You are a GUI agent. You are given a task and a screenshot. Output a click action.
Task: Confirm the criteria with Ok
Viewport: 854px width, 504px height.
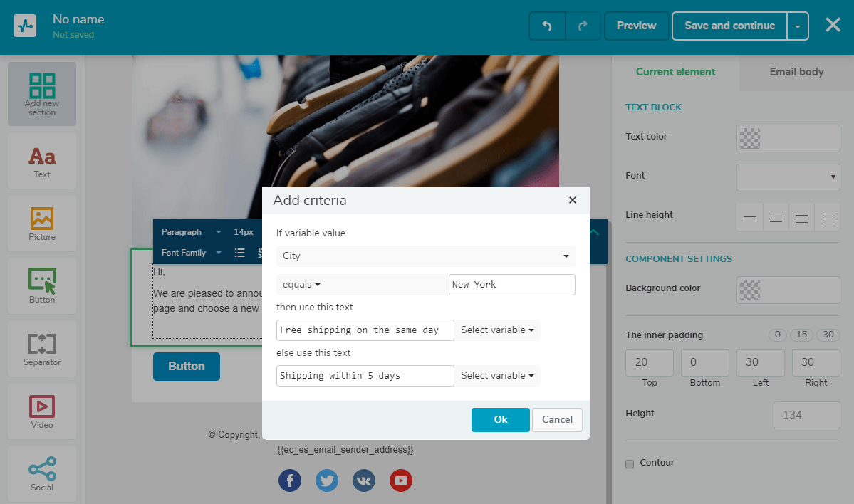(500, 419)
